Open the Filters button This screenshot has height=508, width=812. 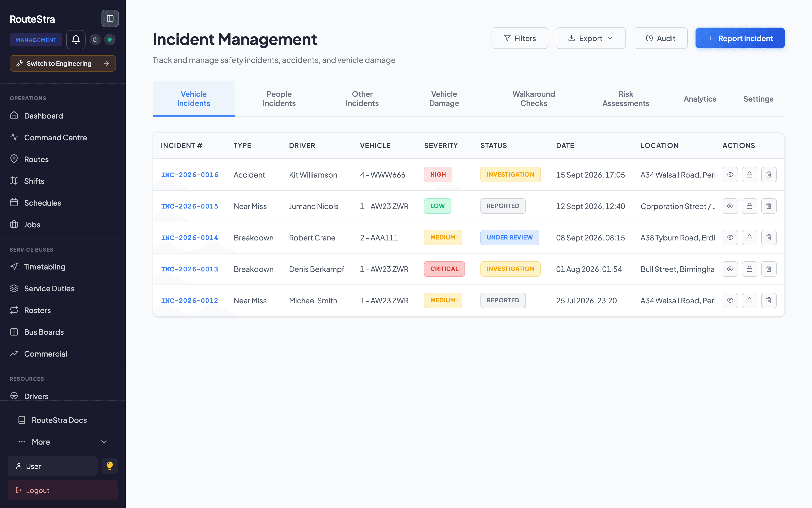(x=520, y=38)
